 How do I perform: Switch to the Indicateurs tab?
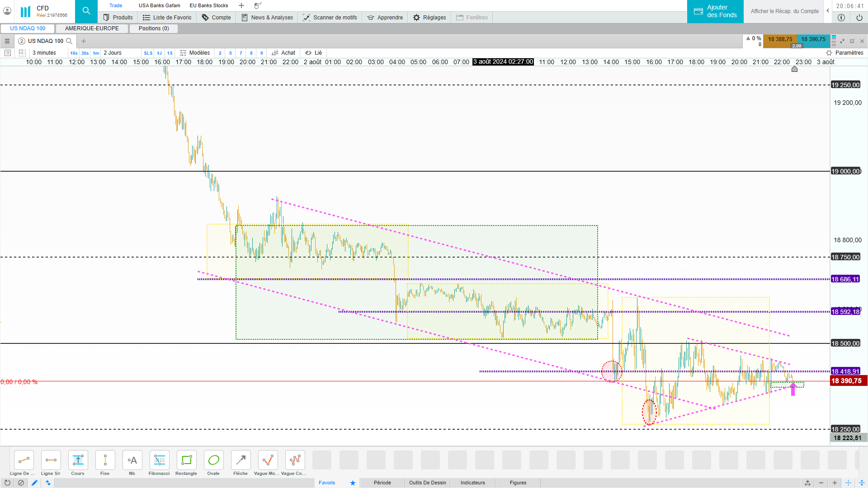click(x=472, y=483)
